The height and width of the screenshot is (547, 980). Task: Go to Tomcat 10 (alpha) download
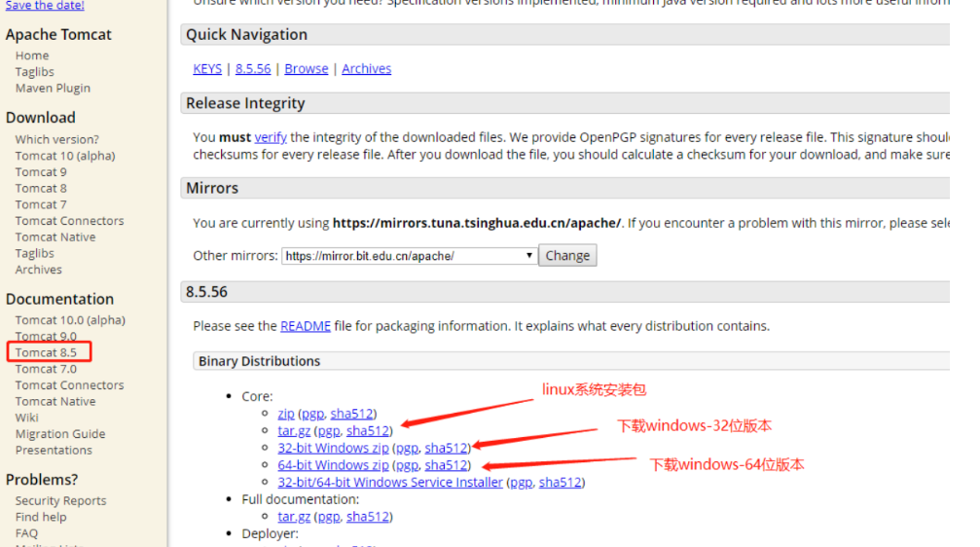tap(65, 156)
